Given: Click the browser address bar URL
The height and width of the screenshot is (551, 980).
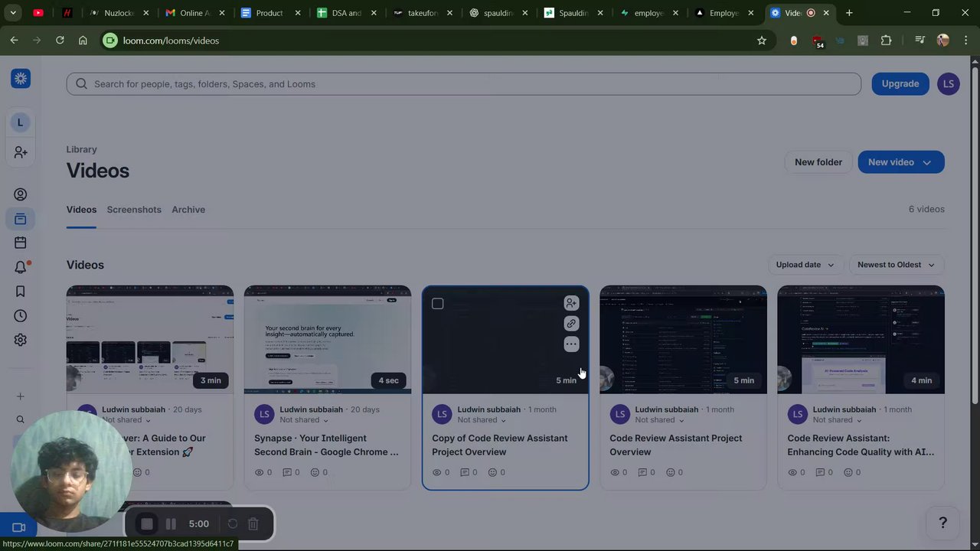Looking at the screenshot, I should (x=171, y=41).
